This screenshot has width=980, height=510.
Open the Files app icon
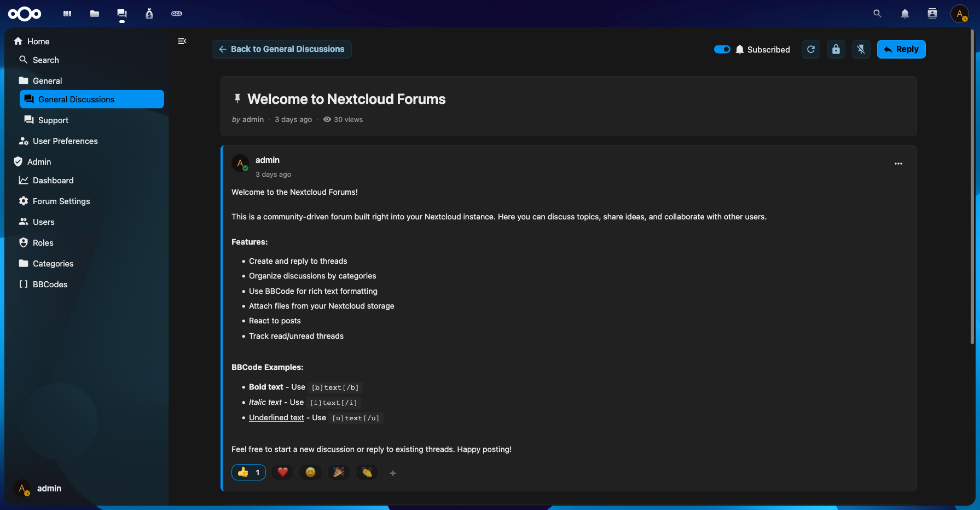95,14
